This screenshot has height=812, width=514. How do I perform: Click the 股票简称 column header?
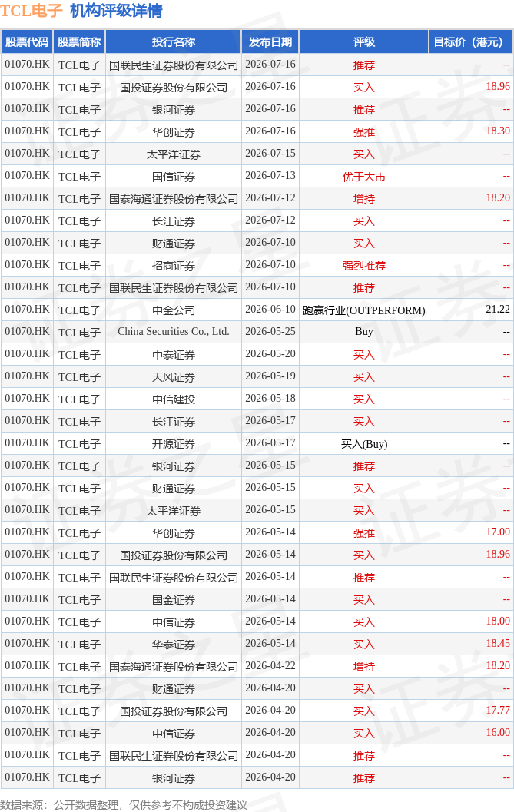tap(79, 42)
